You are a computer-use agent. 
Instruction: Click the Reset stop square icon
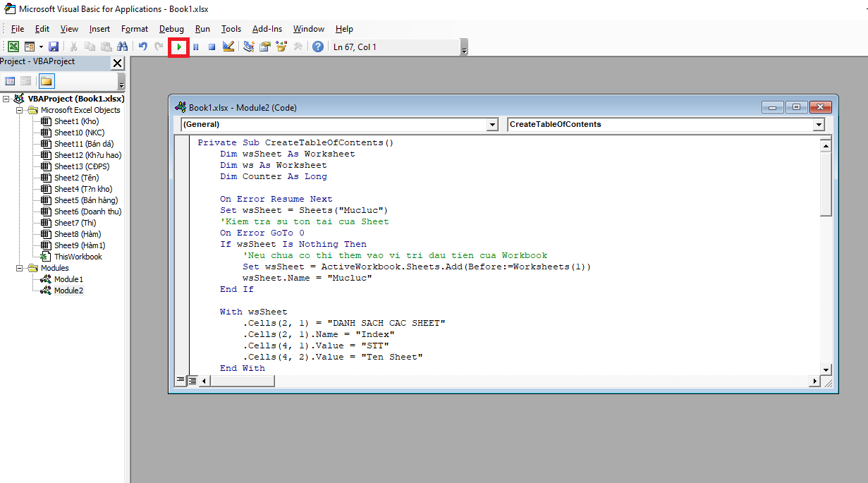212,47
